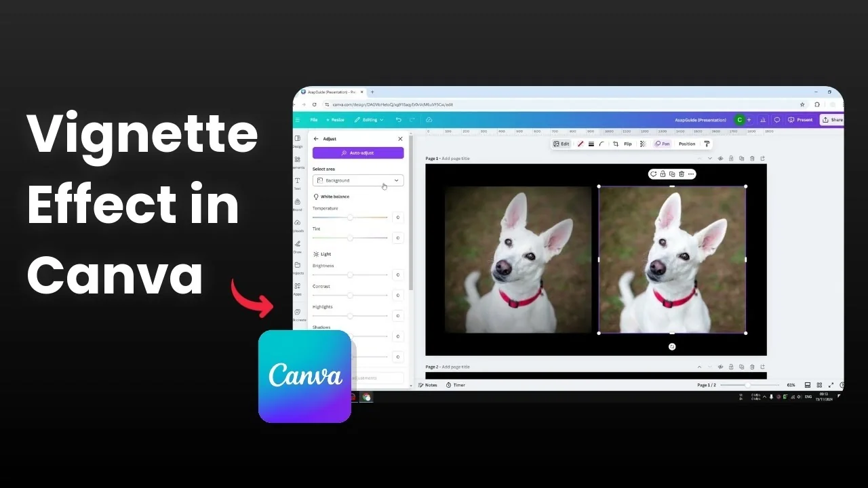The width and height of the screenshot is (868, 488).
Task: Expand the Editing mode dropdown
Action: pos(369,120)
